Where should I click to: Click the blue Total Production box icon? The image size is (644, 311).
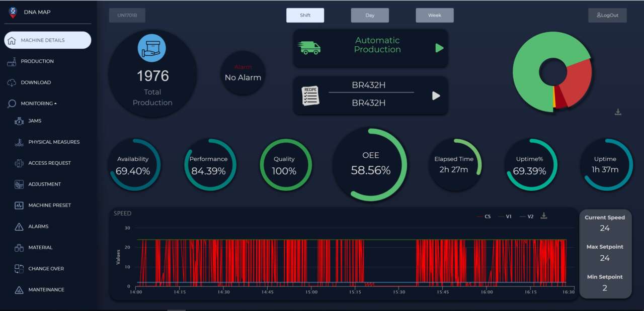click(x=152, y=48)
